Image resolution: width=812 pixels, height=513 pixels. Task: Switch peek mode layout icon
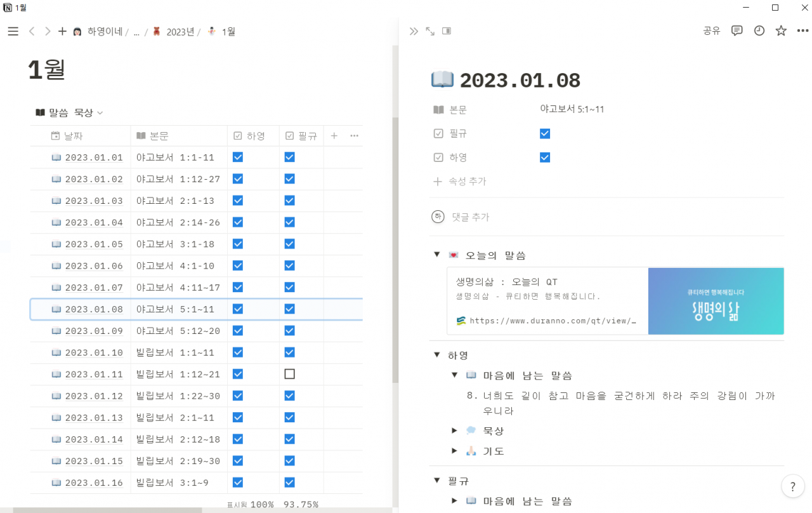tap(447, 31)
